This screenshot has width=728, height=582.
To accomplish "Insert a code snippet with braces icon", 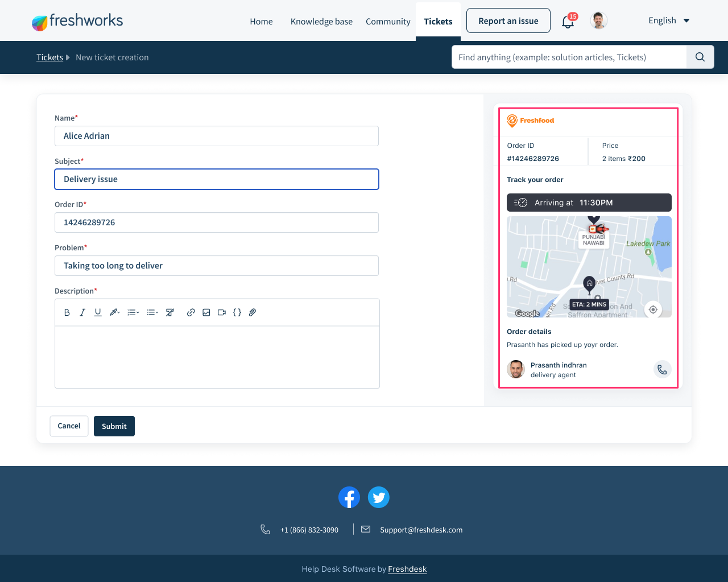I will click(x=237, y=312).
